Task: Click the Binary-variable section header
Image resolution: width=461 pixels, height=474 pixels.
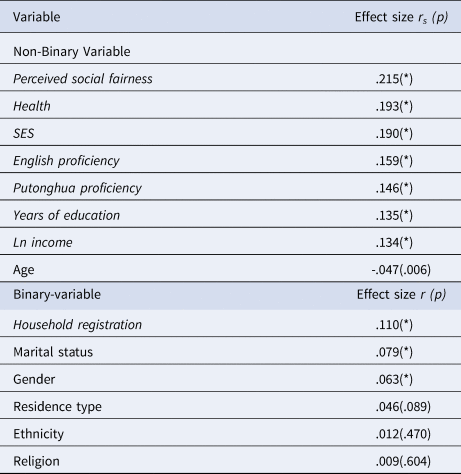Action: [57, 295]
